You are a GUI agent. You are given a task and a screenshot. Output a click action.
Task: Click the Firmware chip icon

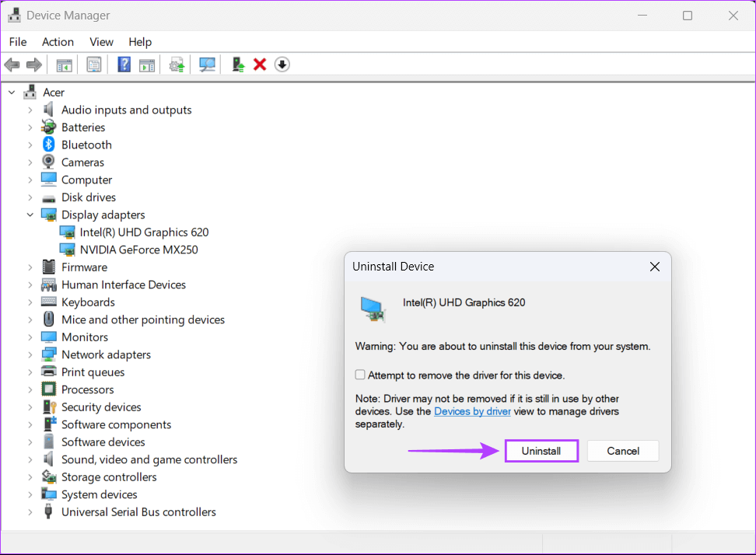[49, 267]
